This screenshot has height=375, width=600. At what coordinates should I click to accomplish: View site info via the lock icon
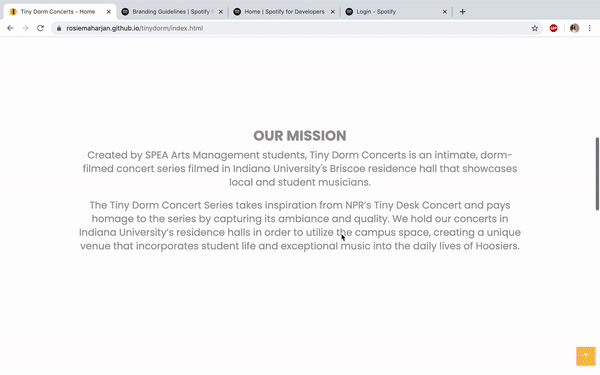click(59, 28)
